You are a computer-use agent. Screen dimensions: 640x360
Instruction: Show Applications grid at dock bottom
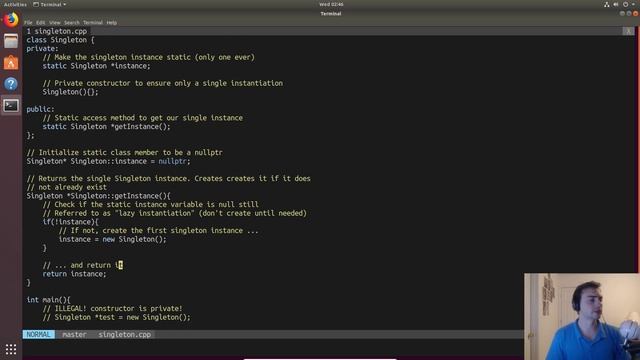[x=11, y=349]
